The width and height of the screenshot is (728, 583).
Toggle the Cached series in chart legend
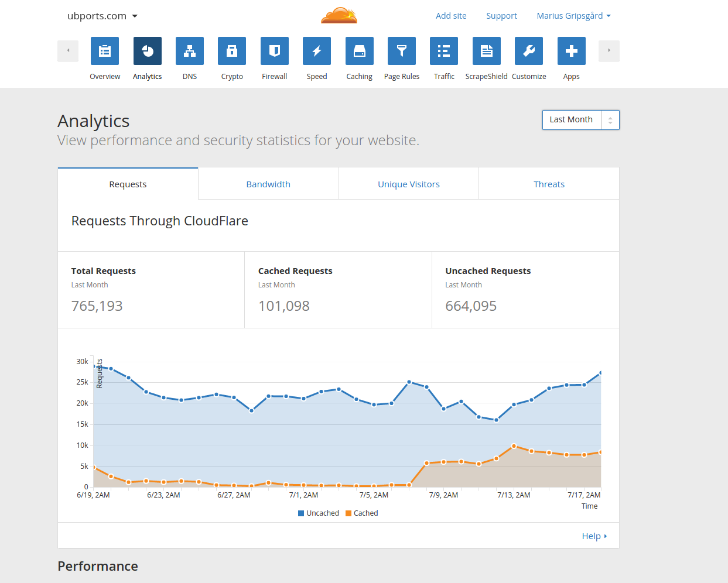pyautogui.click(x=362, y=513)
